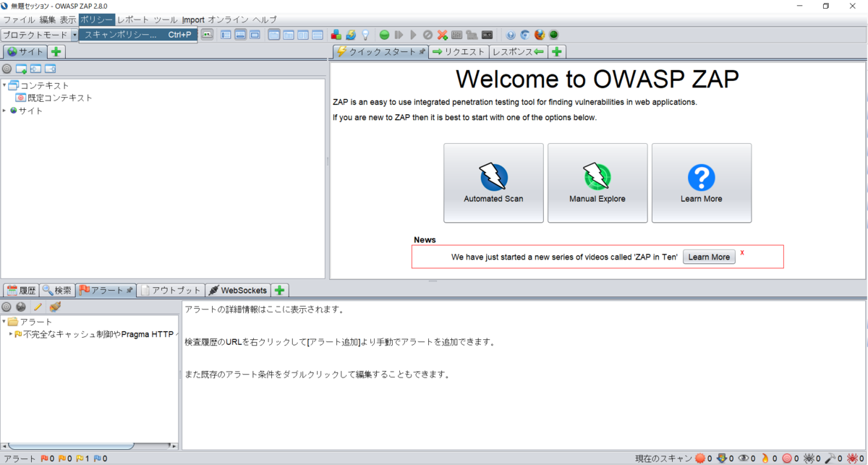This screenshot has width=868, height=465.
Task: Switch to the 履歴 tab
Action: click(x=21, y=290)
